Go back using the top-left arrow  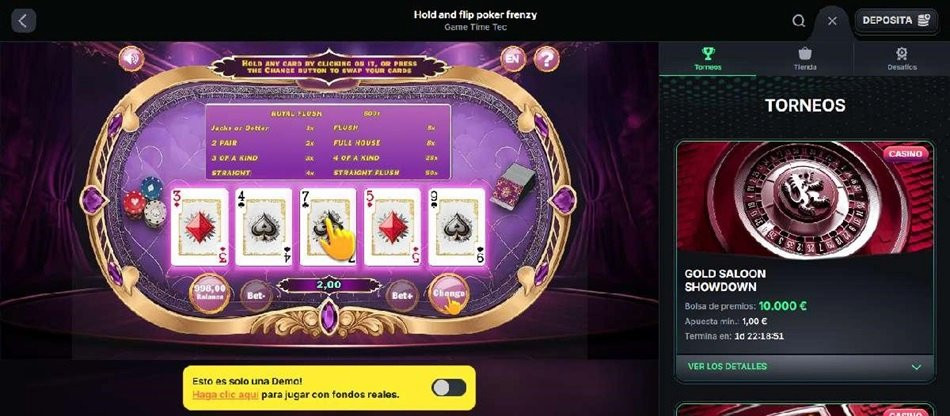(23, 21)
